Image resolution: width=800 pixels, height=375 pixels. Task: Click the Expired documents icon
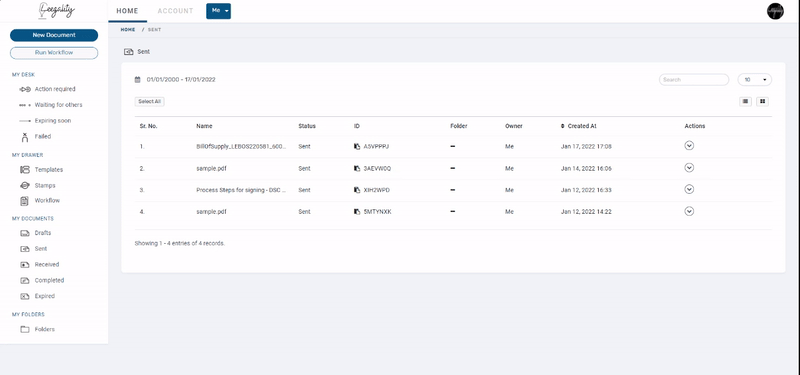point(25,296)
